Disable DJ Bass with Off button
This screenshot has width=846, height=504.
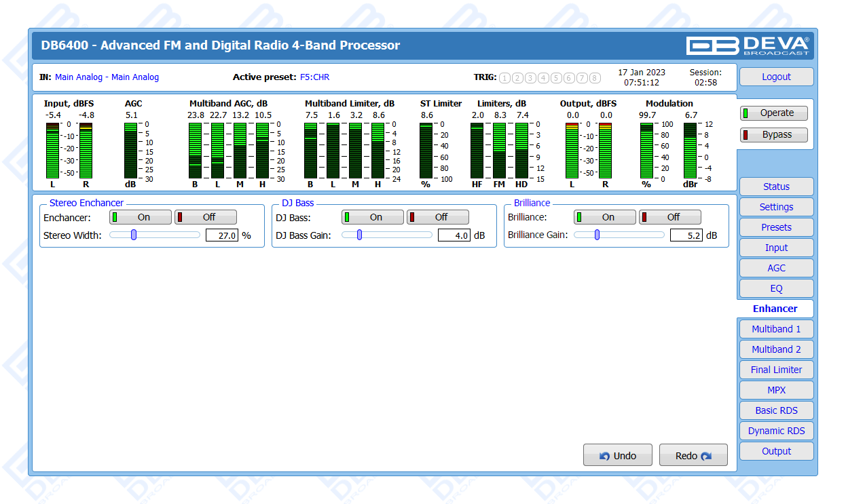tap(438, 217)
